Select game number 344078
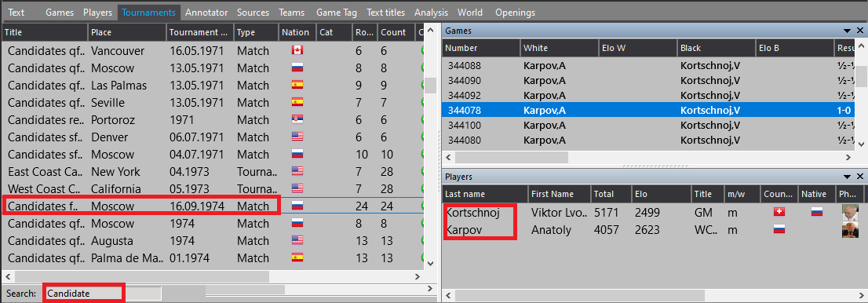Screen dimensions: 868x303 tap(649, 110)
